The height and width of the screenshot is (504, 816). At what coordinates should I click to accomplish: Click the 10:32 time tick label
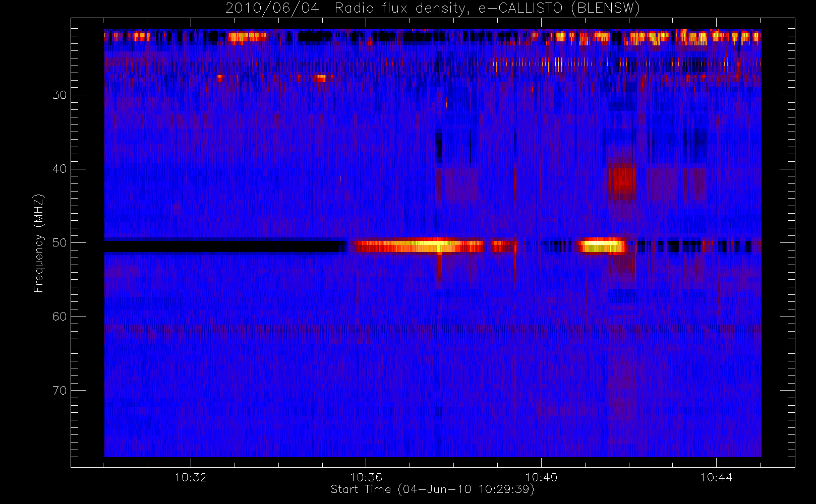click(191, 477)
